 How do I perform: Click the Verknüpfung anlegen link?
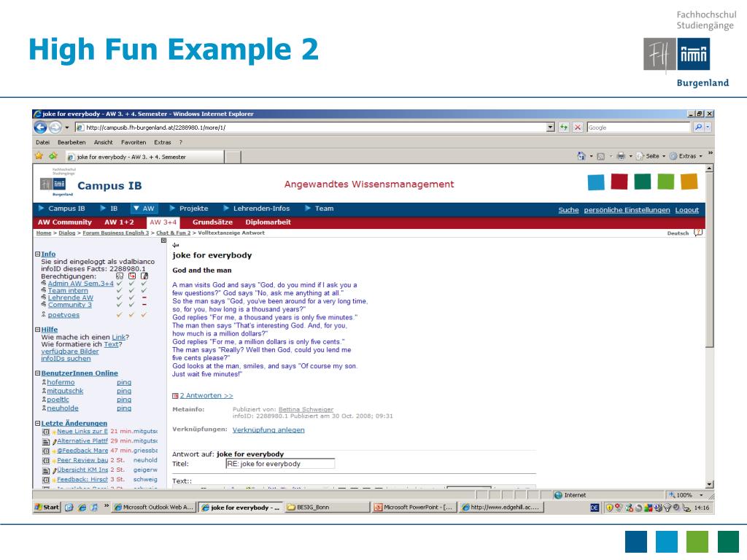coord(268,429)
